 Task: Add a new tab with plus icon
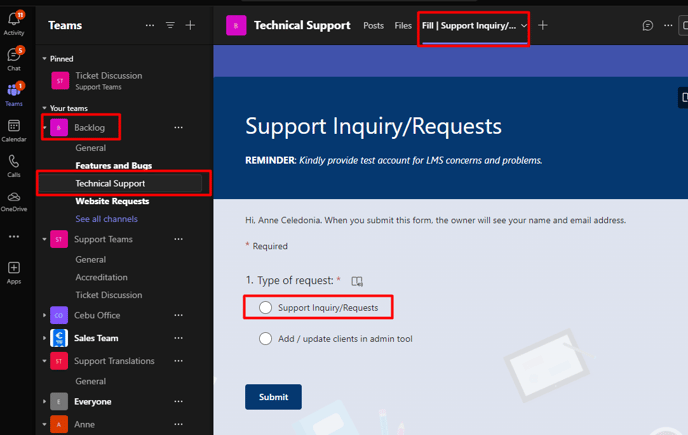[x=543, y=25]
